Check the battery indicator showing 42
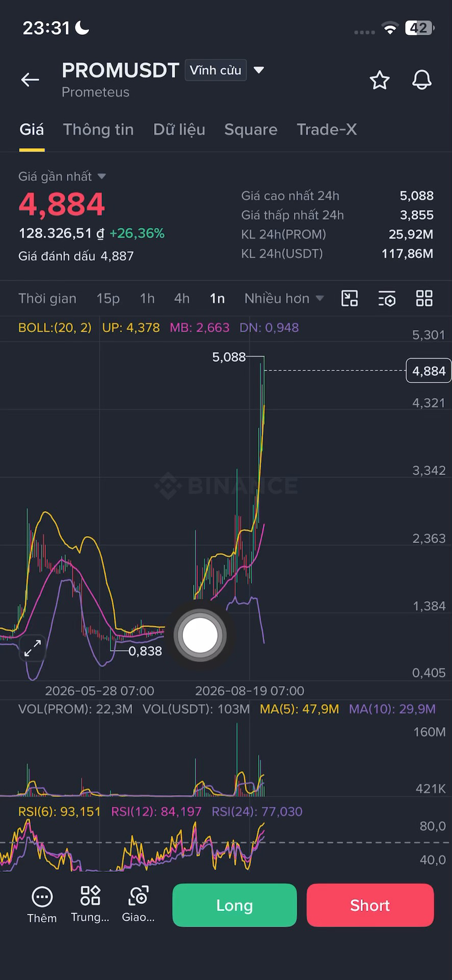 tap(419, 28)
